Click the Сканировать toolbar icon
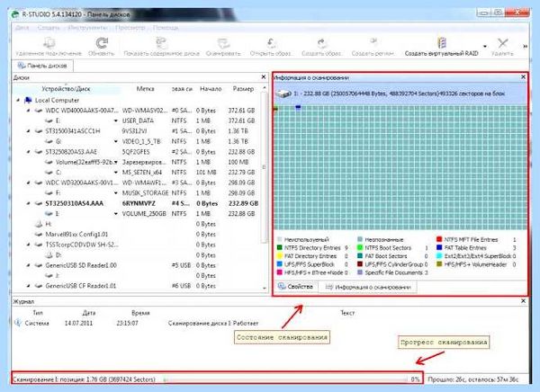 pyautogui.click(x=223, y=43)
